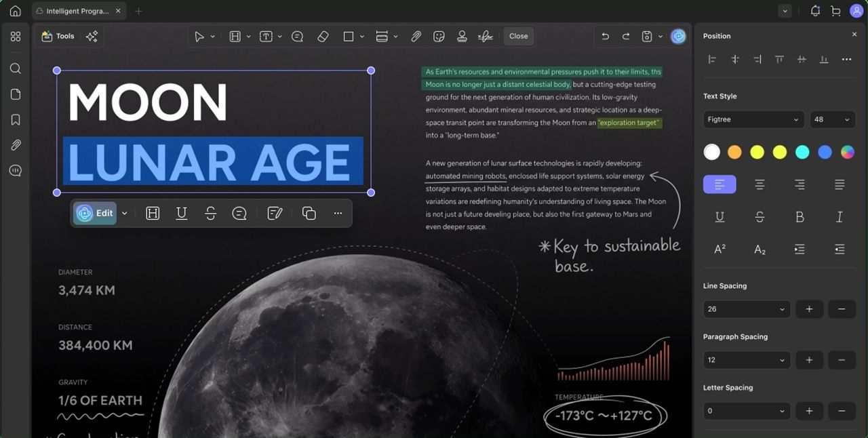The image size is (868, 438).
Task: Align objects to left edge in Position
Action: coord(712,60)
